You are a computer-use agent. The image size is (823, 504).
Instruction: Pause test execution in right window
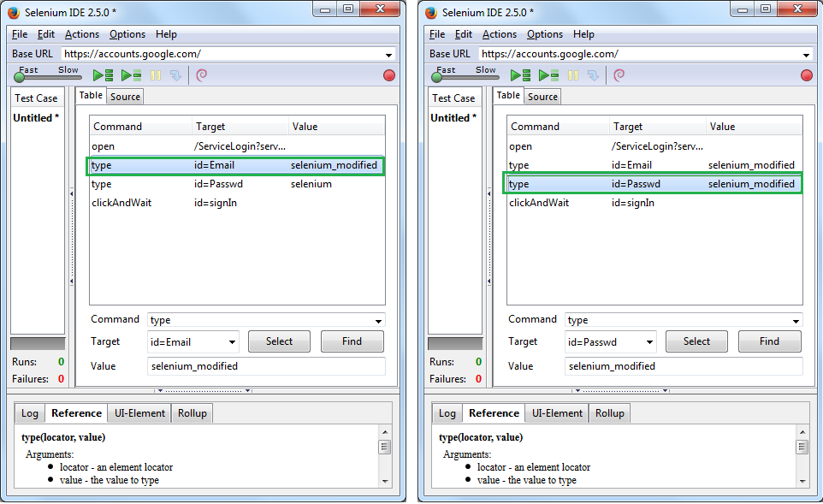(572, 75)
